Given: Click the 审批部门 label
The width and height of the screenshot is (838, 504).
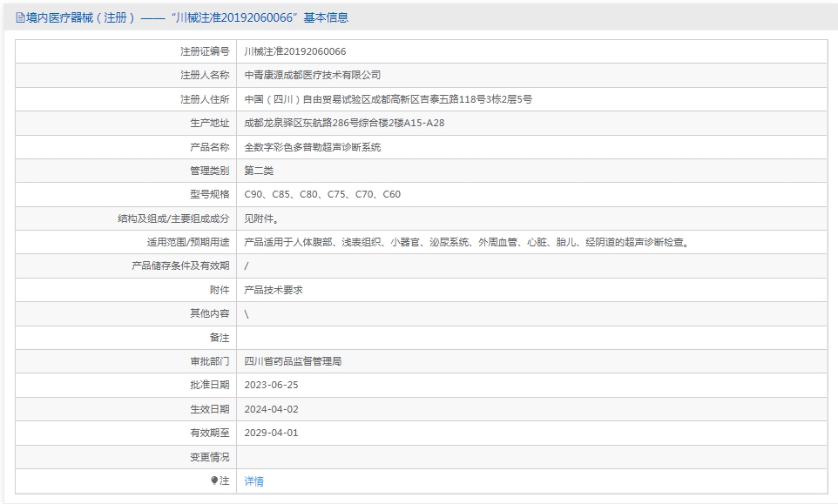Looking at the screenshot, I should pyautogui.click(x=209, y=361).
